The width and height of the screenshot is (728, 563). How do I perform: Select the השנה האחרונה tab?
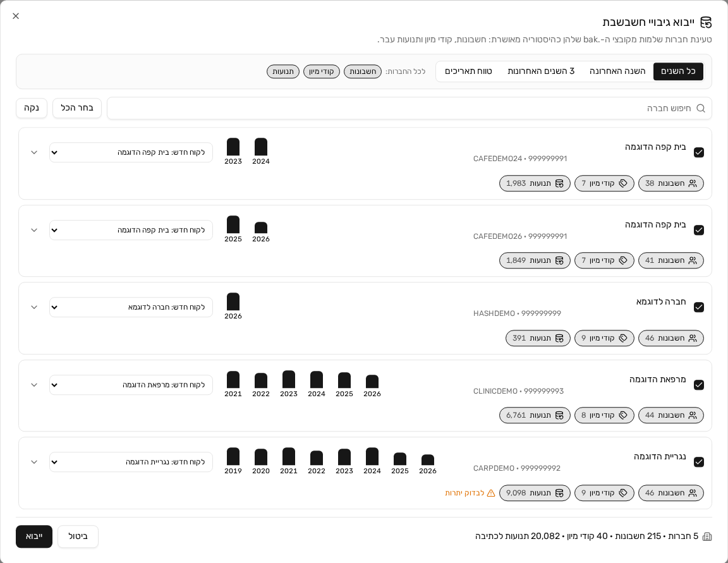(x=617, y=71)
